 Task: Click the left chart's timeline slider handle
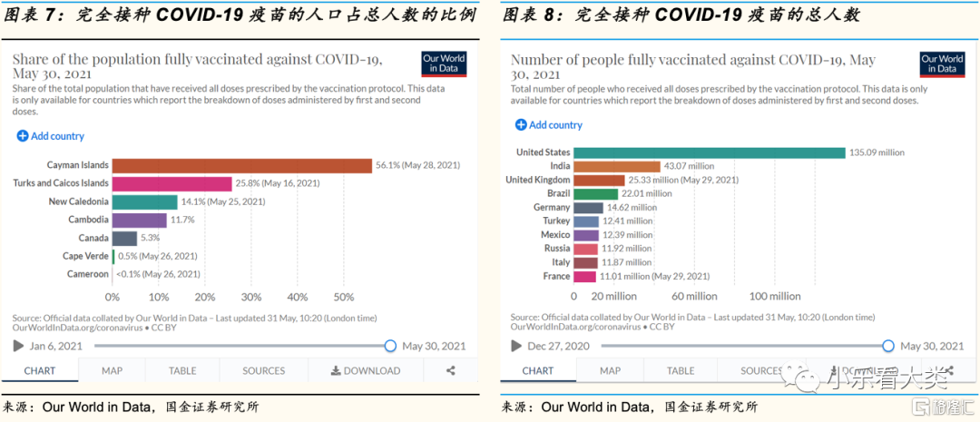390,346
